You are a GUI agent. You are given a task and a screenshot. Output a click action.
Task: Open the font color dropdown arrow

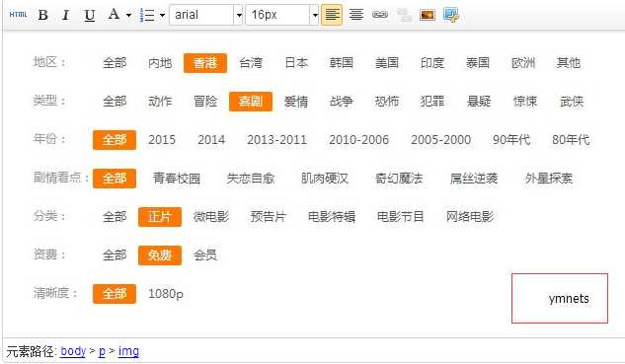[128, 15]
